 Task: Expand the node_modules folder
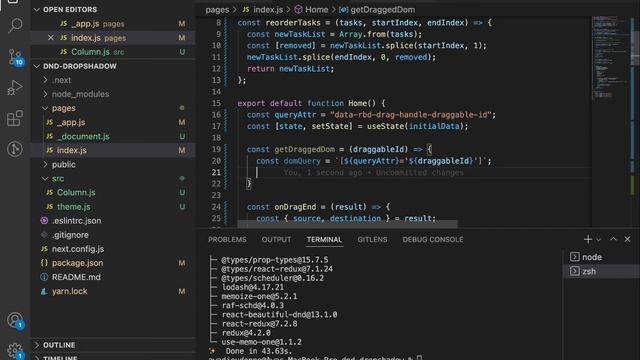[113, 94]
